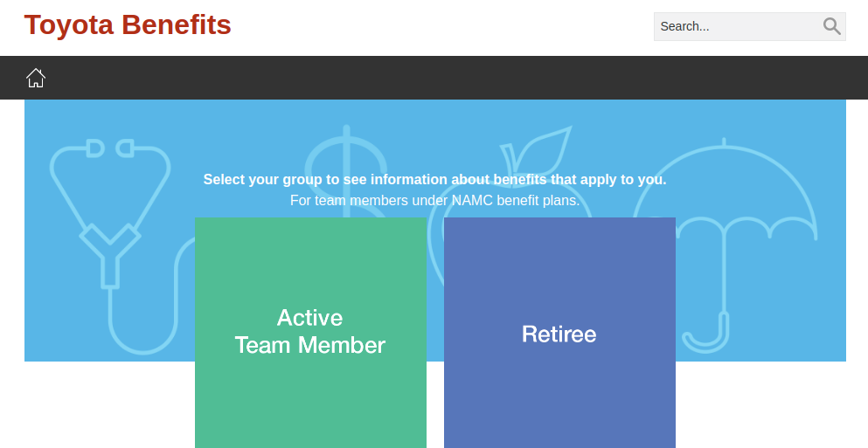The height and width of the screenshot is (448, 868).
Task: Click the stethoscope's right earpiece
Action: coord(125,148)
